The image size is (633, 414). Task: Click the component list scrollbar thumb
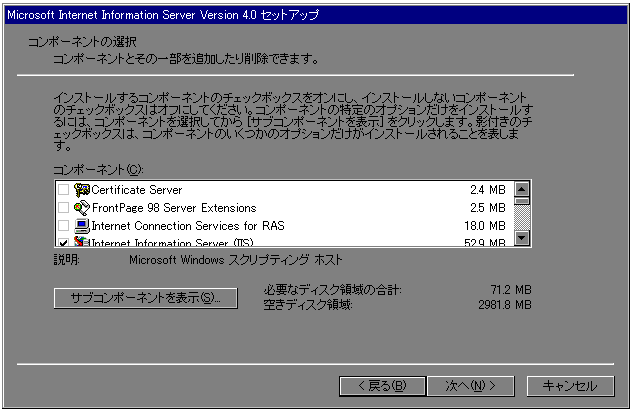click(x=522, y=201)
